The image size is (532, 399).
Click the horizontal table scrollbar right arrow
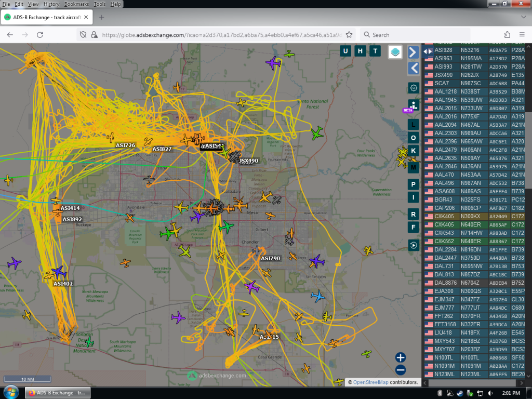click(x=522, y=383)
